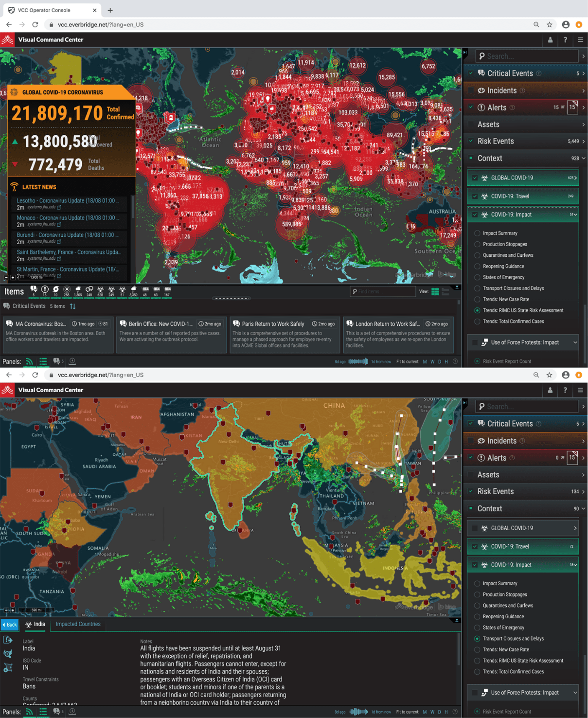Image resolution: width=588 pixels, height=718 pixels.
Task: Filter top Items bar by critical events icon showing 5
Action: (x=34, y=291)
